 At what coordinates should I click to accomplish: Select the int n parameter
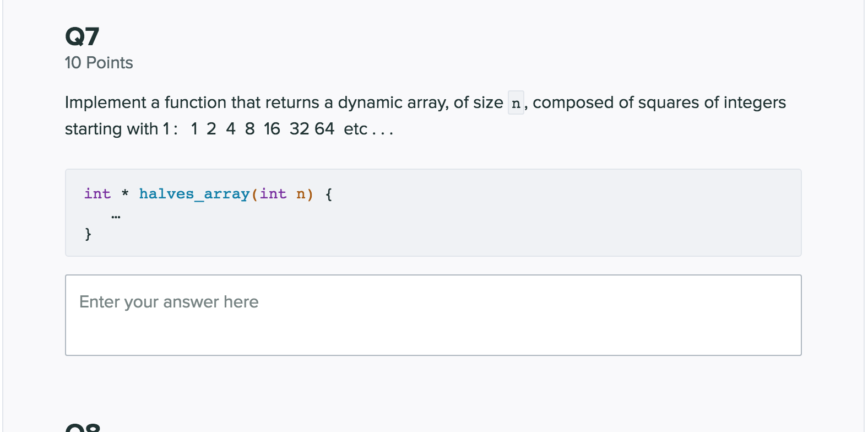pyautogui.click(x=282, y=194)
